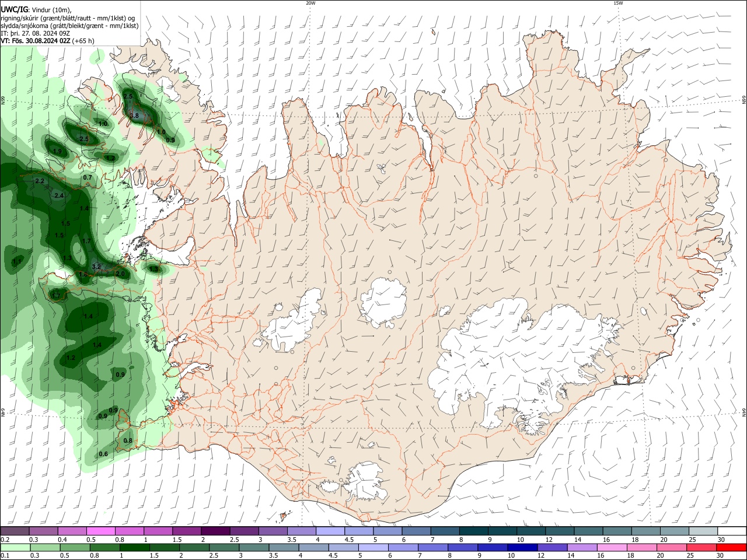Click the 0.8 value on the Reykjanes peninsula
The image size is (747, 560).
point(128,440)
